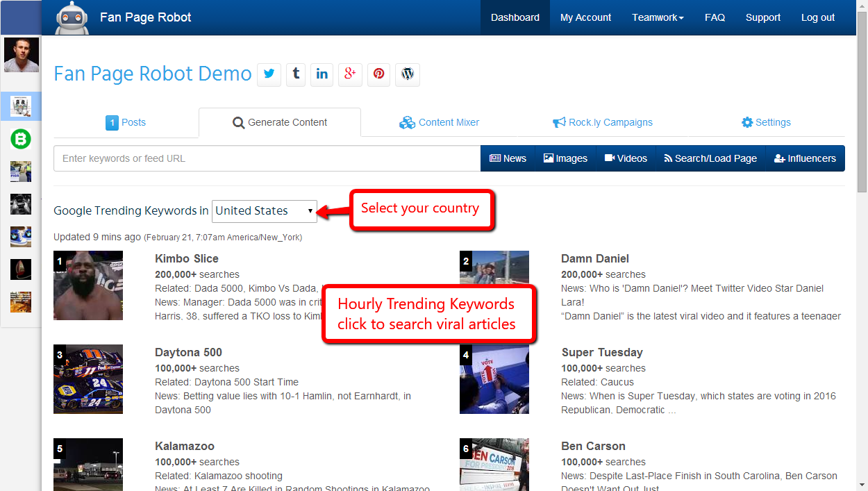This screenshot has width=868, height=491.
Task: Focus the keywords or feed URL field
Action: coord(267,158)
